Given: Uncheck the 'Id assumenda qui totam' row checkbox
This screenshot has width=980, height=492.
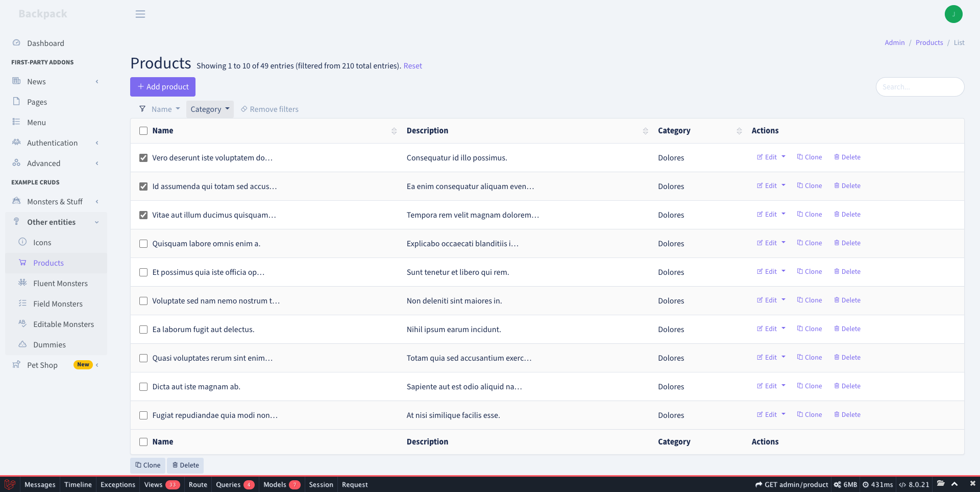Looking at the screenshot, I should tap(143, 186).
